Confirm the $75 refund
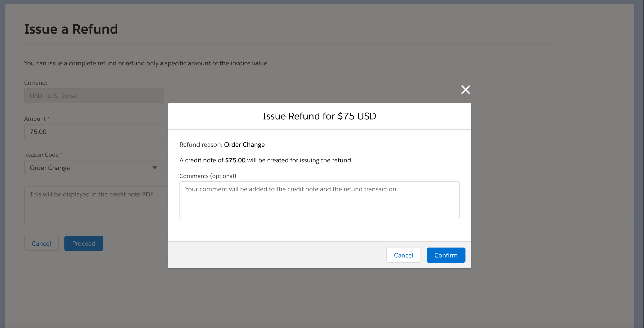Image resolution: width=644 pixels, height=328 pixels. pyautogui.click(x=446, y=255)
